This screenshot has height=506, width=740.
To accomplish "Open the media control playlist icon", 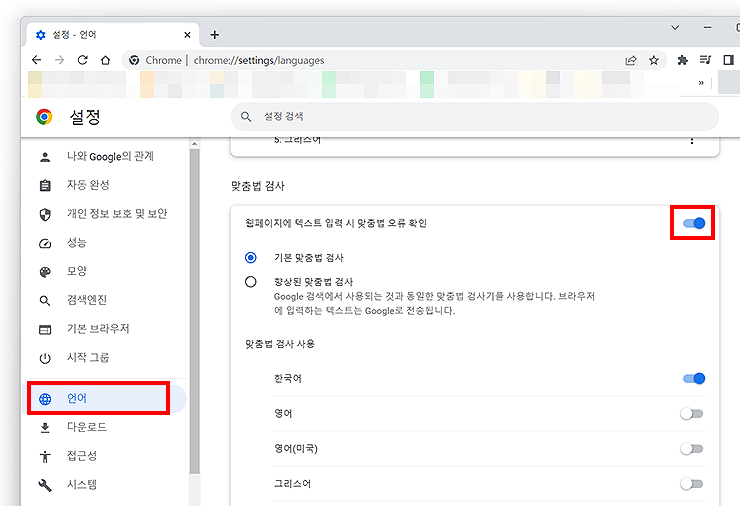I will click(706, 60).
